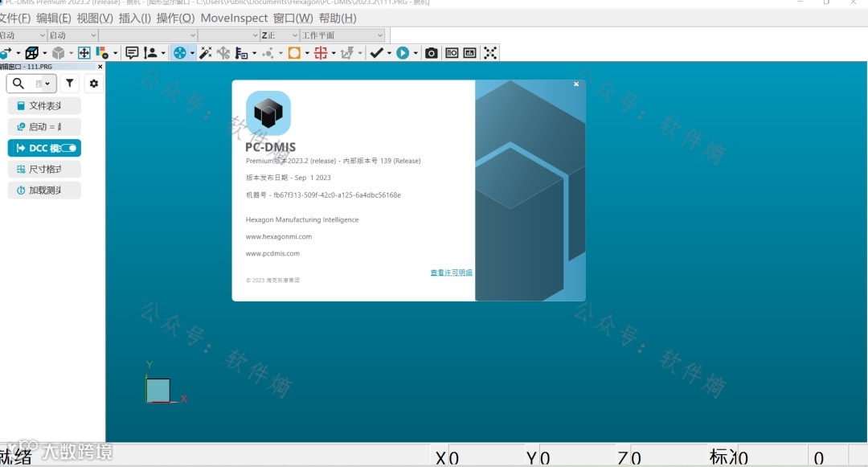Select the 启动 alignment command row
The image size is (868, 467).
[44, 127]
